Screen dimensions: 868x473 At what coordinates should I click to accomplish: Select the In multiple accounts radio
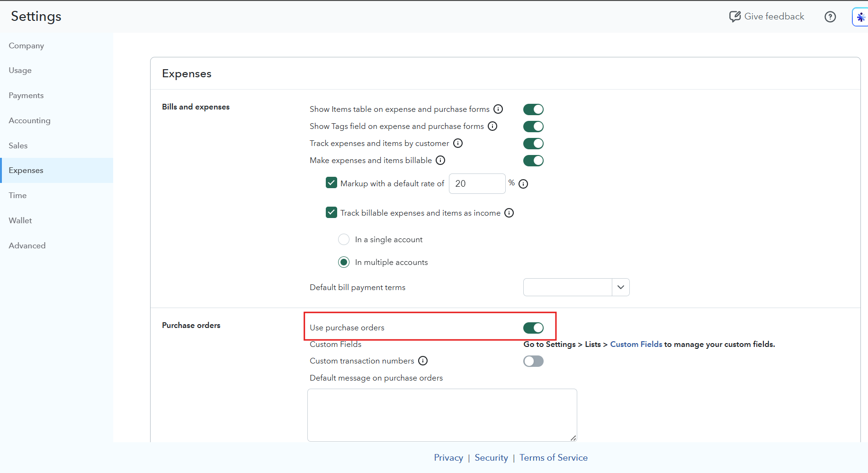344,262
